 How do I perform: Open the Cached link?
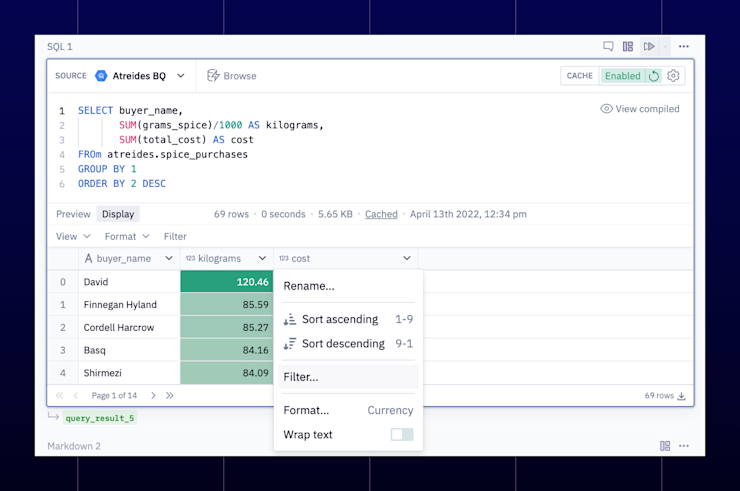381,214
